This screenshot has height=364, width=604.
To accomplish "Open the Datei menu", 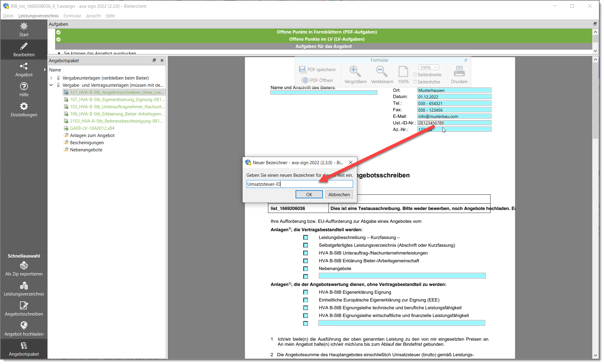I will pos(8,16).
